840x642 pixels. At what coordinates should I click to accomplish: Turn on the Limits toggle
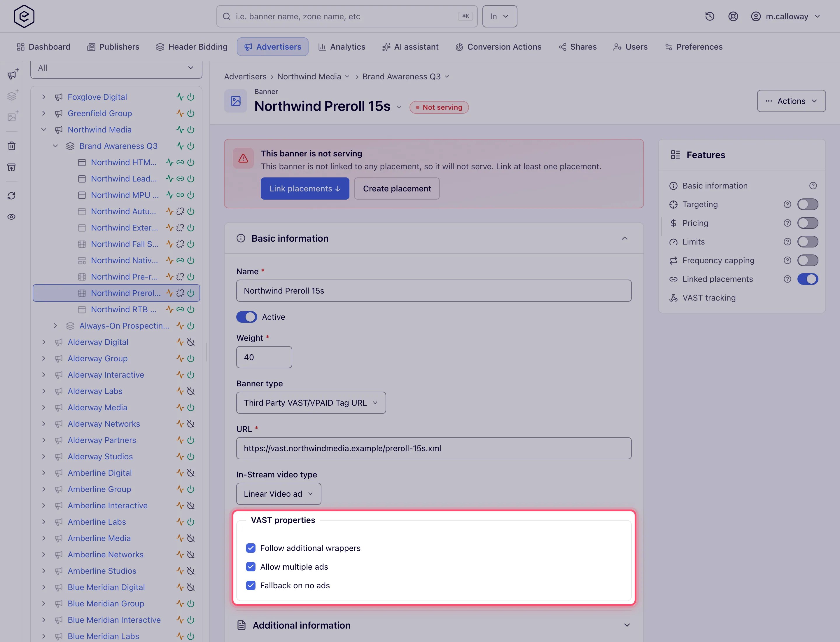click(808, 242)
